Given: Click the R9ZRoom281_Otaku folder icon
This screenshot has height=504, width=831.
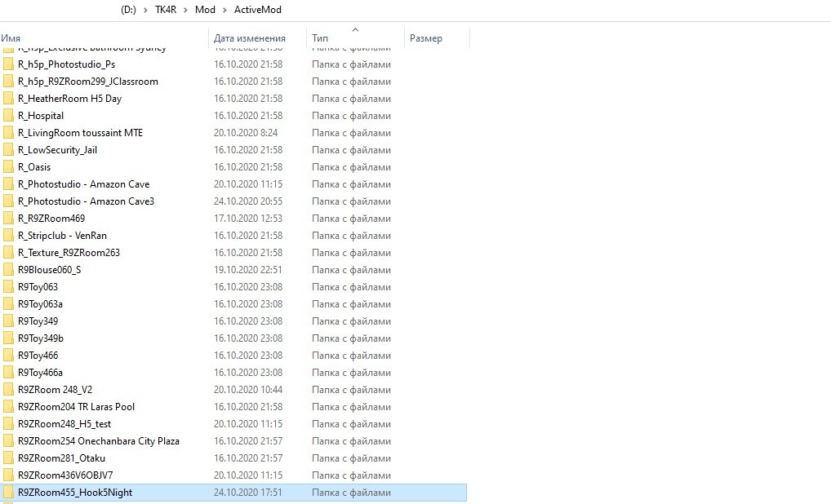Looking at the screenshot, I should click(8, 458).
